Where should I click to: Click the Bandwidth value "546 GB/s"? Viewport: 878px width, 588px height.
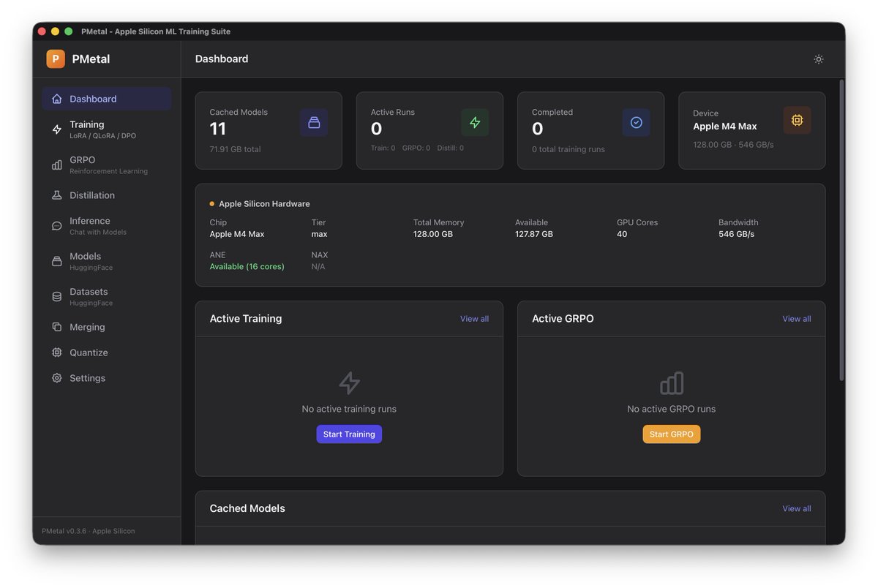[x=736, y=234]
